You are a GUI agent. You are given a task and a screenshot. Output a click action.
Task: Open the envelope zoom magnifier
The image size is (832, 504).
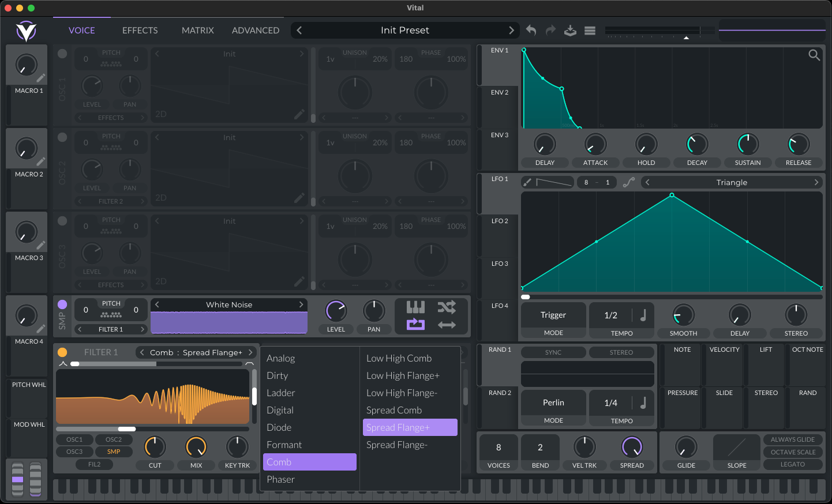pos(814,55)
